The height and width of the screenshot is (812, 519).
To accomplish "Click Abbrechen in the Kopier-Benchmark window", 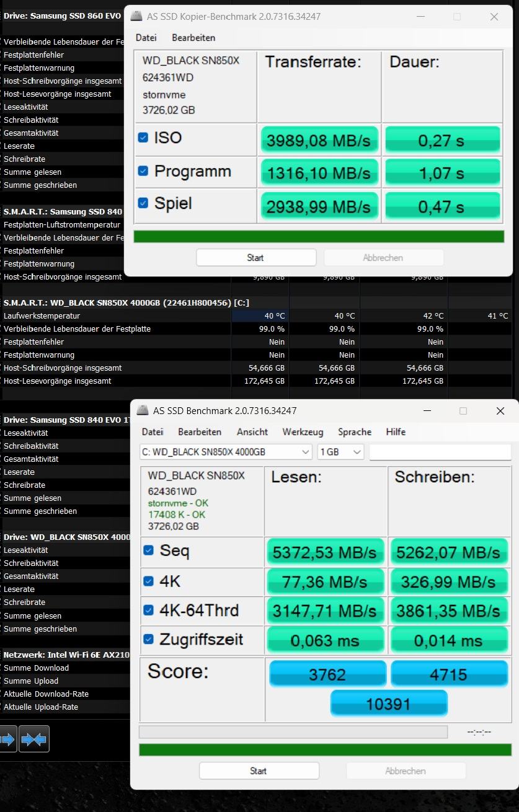I will coord(384,258).
